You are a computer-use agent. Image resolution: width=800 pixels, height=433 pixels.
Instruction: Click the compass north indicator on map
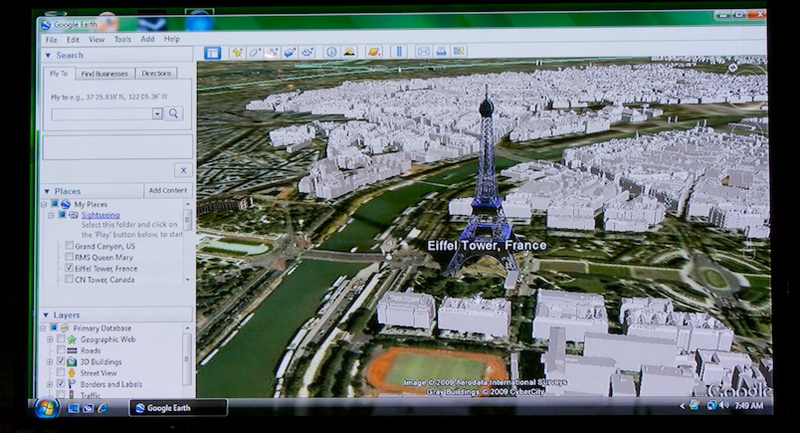tap(733, 68)
